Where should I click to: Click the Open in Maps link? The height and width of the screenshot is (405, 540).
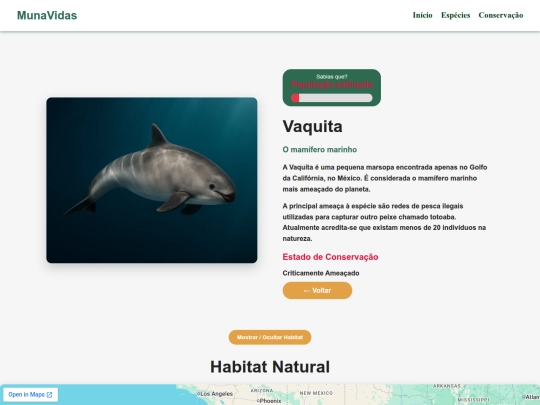pyautogui.click(x=30, y=394)
